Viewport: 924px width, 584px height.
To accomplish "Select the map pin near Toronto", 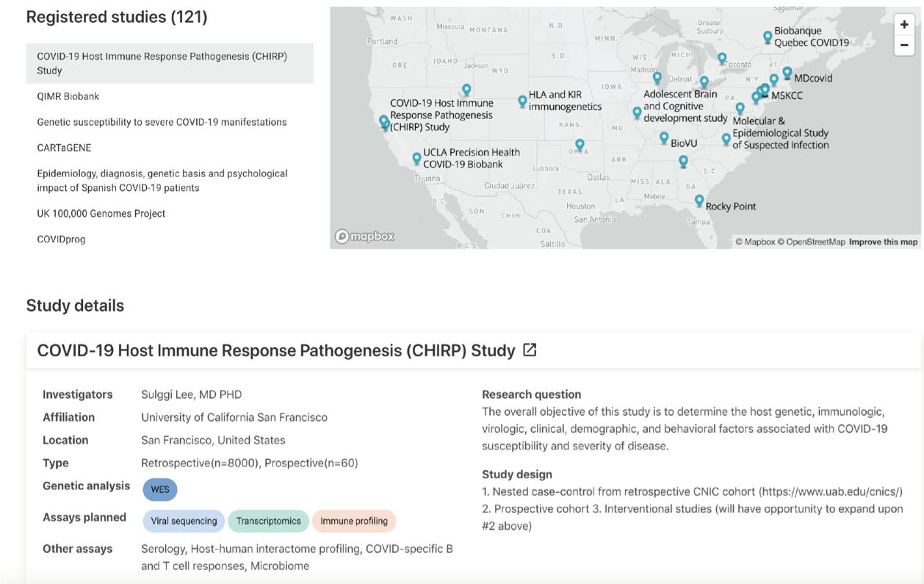I will pyautogui.click(x=722, y=58).
